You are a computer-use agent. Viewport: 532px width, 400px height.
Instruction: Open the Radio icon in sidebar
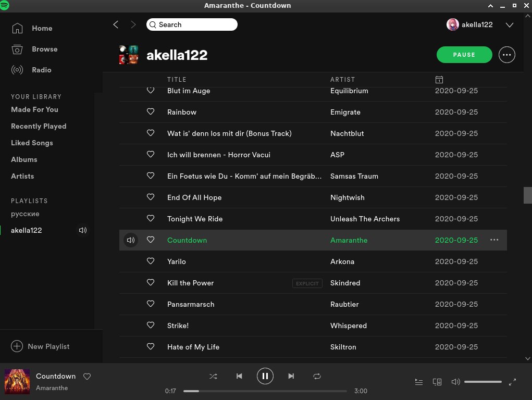17,70
